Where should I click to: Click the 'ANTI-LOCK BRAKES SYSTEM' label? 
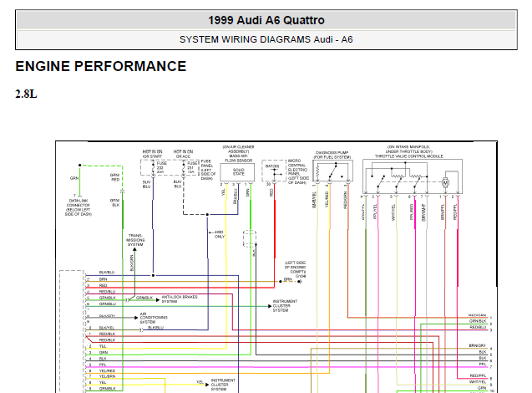tap(180, 299)
